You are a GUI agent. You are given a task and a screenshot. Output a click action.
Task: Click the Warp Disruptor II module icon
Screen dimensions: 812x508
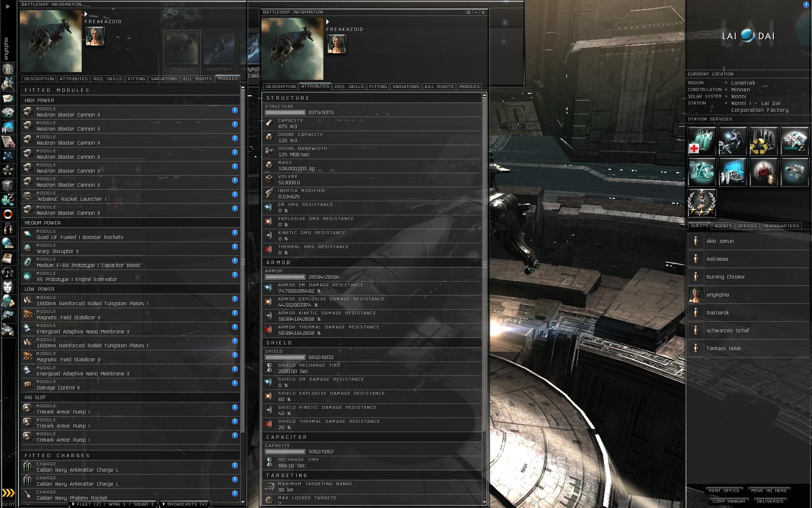click(28, 248)
